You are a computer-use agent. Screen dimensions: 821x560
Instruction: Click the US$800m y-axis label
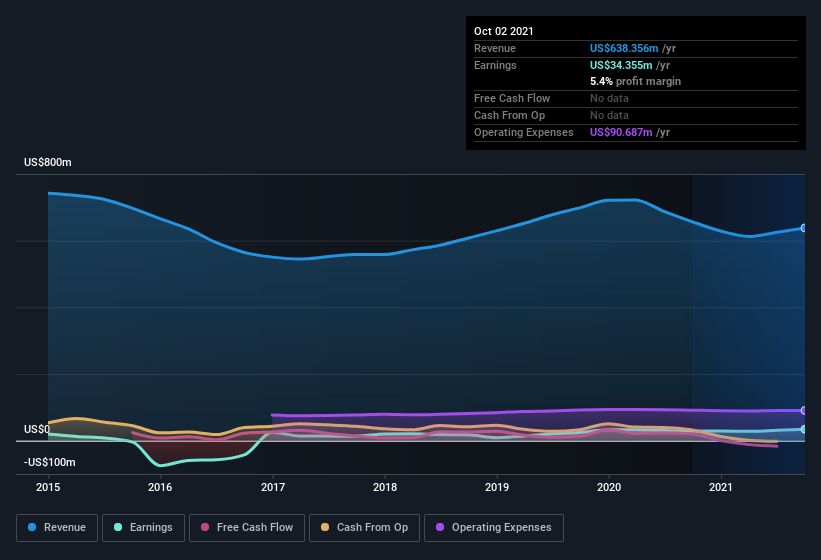coord(48,162)
